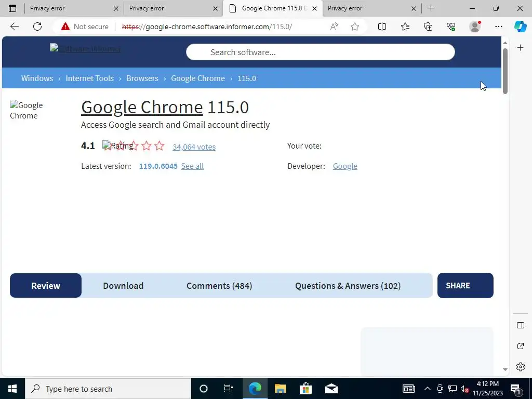Image resolution: width=532 pixels, height=399 pixels.
Task: Open a new tab with plus button
Action: 431,8
